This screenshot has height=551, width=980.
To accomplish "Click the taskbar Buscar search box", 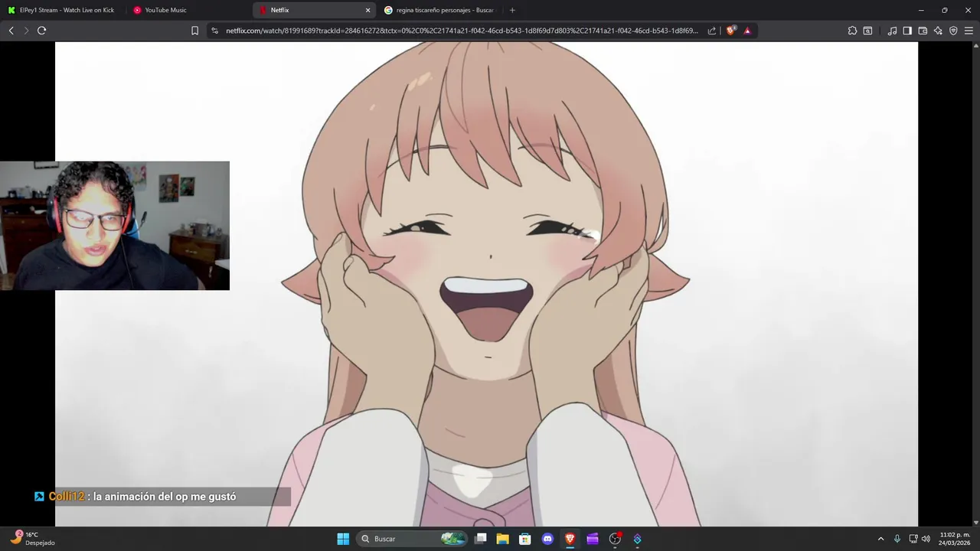I will tap(413, 539).
